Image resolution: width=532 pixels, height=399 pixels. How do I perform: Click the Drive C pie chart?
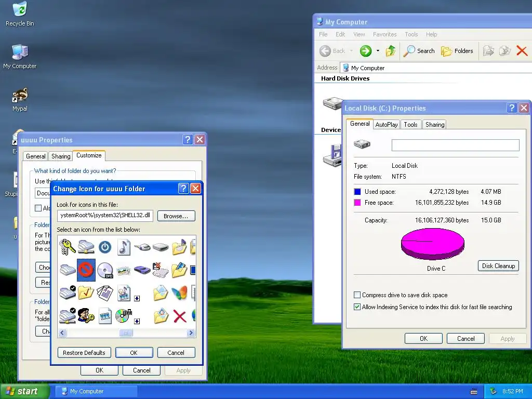click(433, 244)
